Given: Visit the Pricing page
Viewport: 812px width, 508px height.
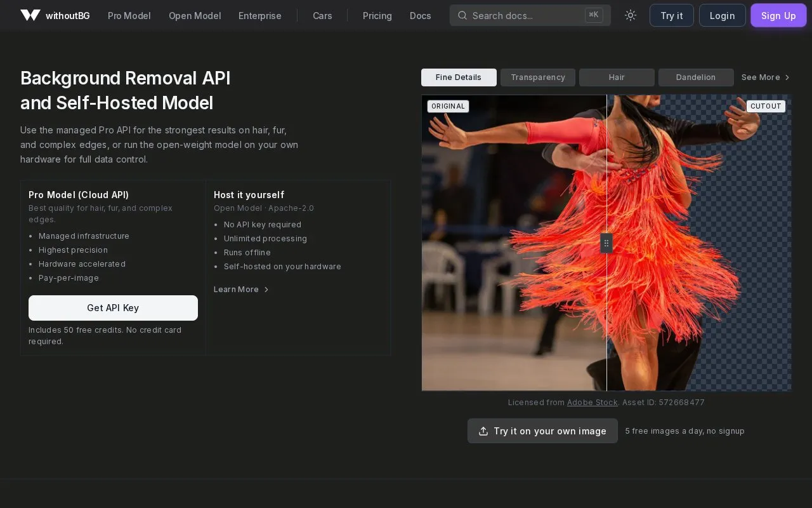Looking at the screenshot, I should pyautogui.click(x=377, y=15).
